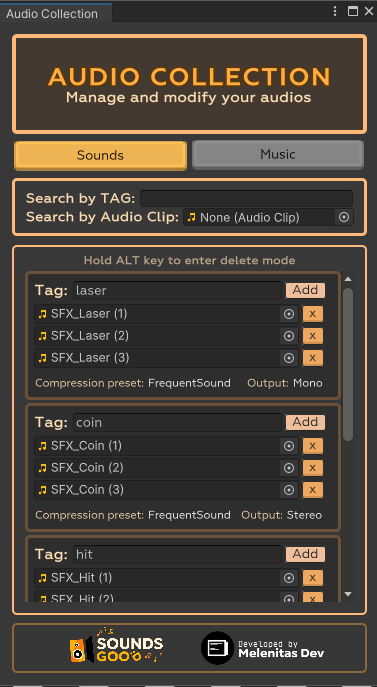Image resolution: width=377 pixels, height=687 pixels.
Task: Click the Melenitas Dev round logo
Action: coord(217,648)
